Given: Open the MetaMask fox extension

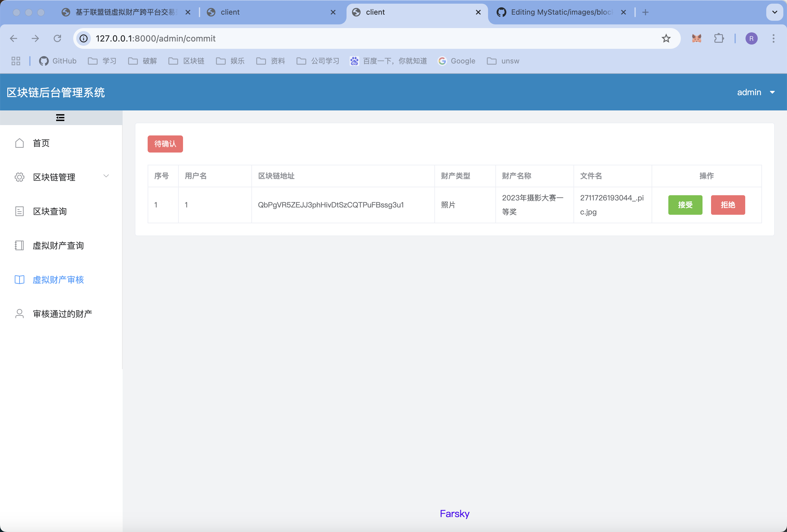Looking at the screenshot, I should (696, 38).
